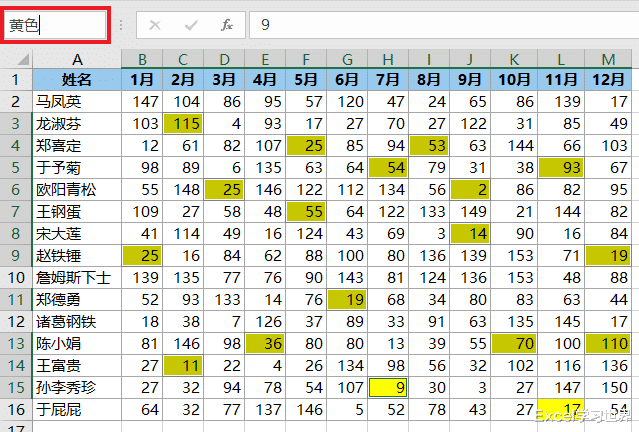Select name cell 王富贵

click(77, 366)
